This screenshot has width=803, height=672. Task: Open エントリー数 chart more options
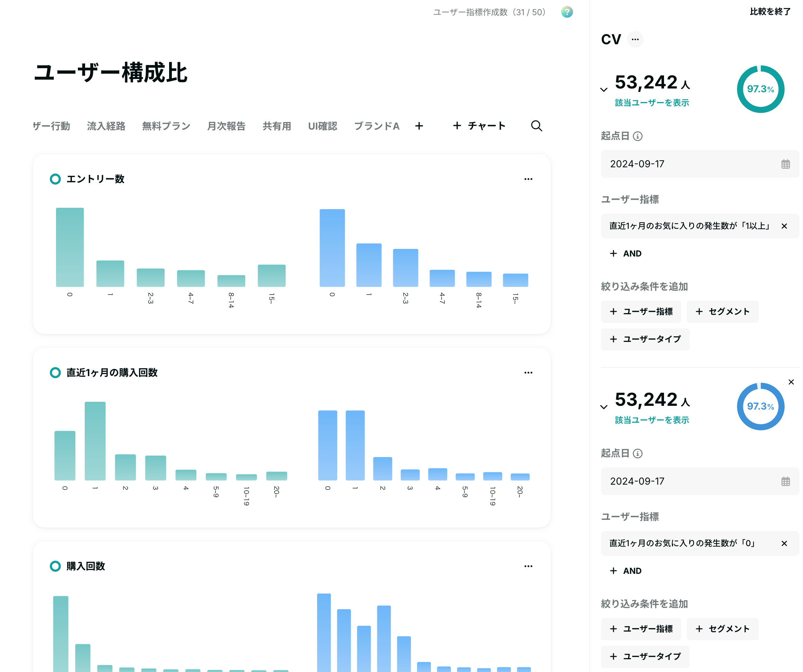tap(528, 179)
